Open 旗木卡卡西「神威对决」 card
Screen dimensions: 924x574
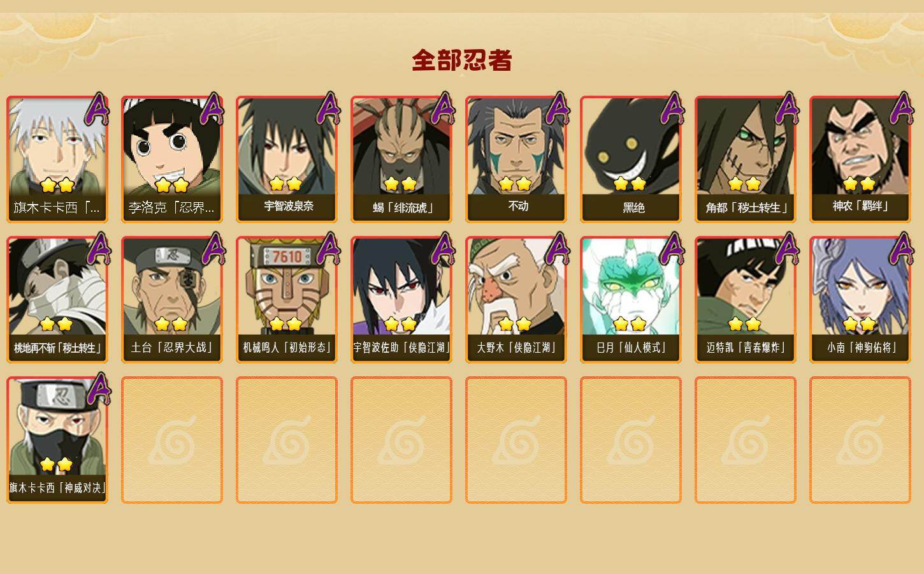pyautogui.click(x=57, y=440)
